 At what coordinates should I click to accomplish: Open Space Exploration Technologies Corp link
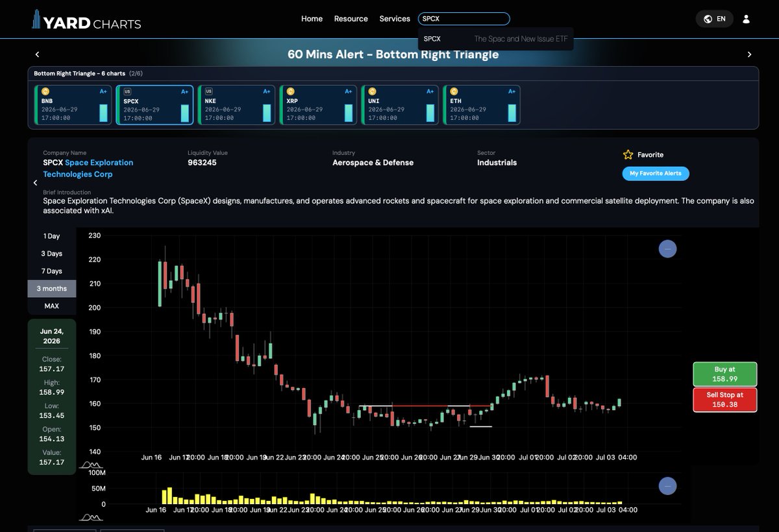tap(88, 169)
